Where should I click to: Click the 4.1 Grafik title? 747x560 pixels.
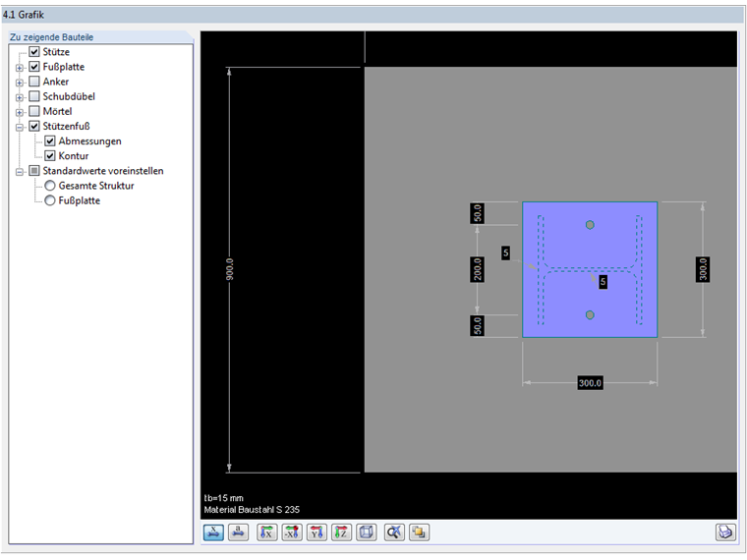(x=24, y=15)
